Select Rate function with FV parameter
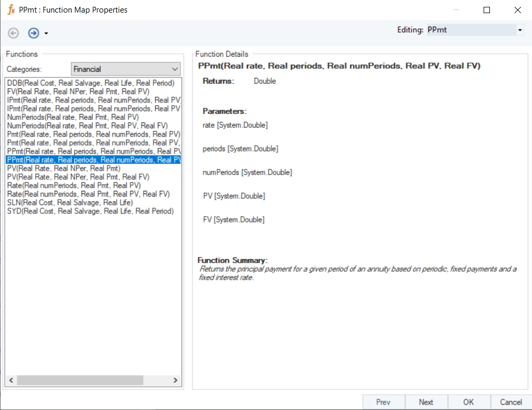The height and width of the screenshot is (410, 532). [88, 194]
